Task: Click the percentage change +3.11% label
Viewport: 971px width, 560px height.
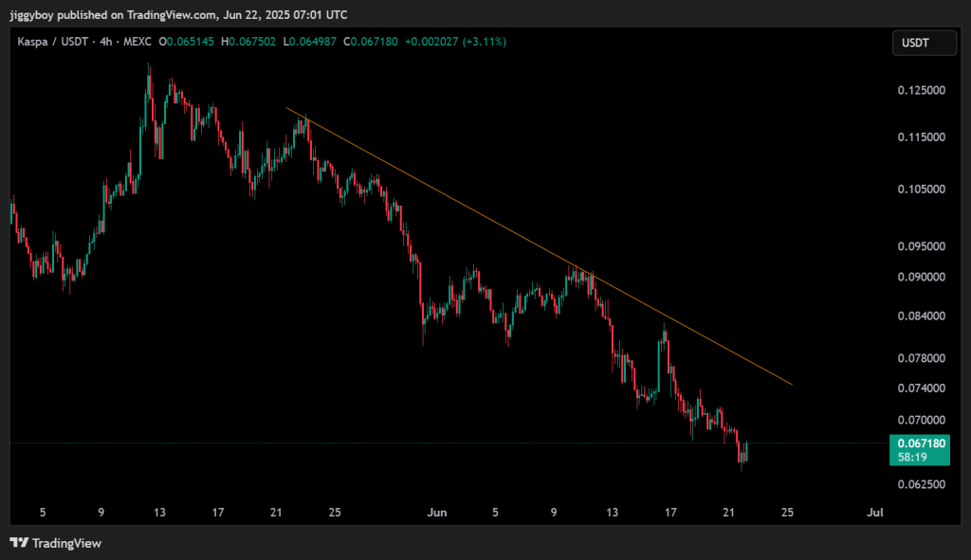Action: [485, 42]
